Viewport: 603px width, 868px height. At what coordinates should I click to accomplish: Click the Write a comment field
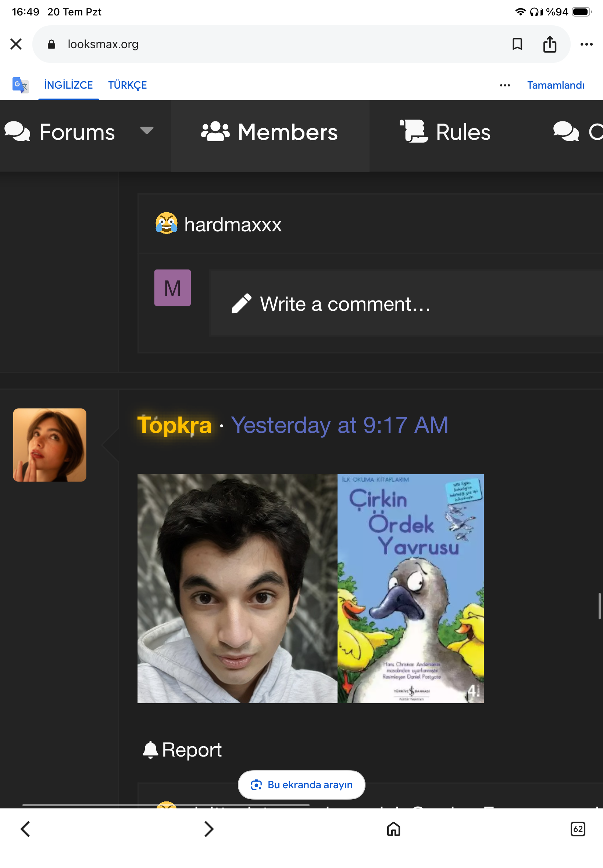406,303
